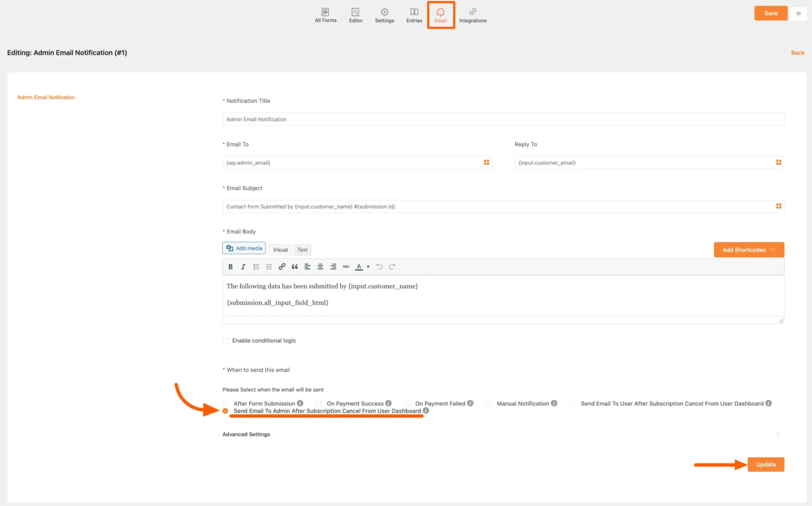Enable conditional logic
The image size is (812, 506).
(x=225, y=341)
